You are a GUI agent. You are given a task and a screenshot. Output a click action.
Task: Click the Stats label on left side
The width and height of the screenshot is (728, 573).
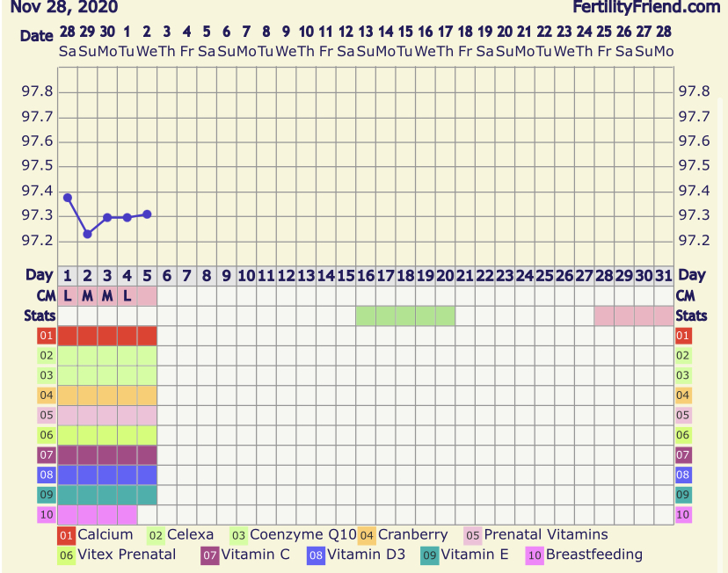(x=40, y=316)
